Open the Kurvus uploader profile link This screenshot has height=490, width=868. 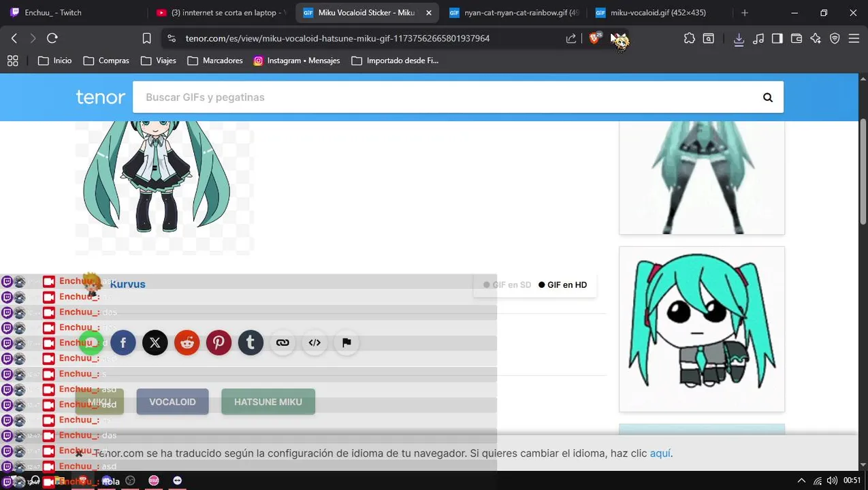(x=127, y=284)
